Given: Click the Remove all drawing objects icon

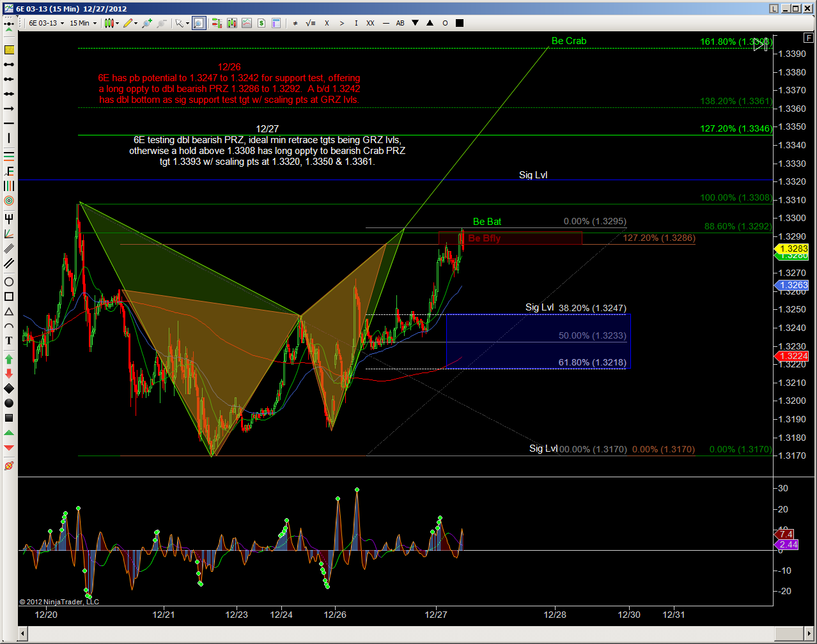Looking at the screenshot, I should coord(9,466).
